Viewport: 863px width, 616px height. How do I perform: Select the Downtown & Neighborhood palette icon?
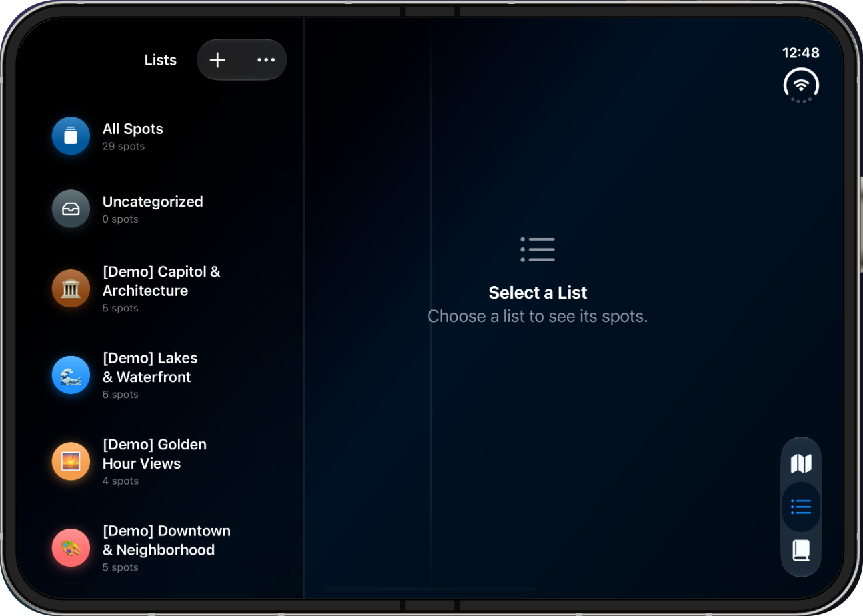(71, 548)
